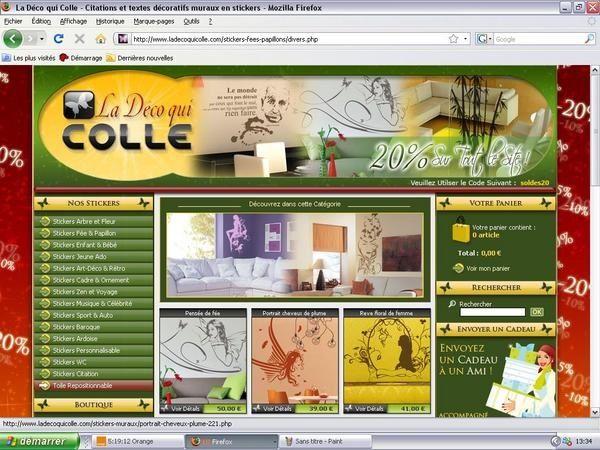This screenshot has height=450, width=600.
Task: Open the Outils menu
Action: (191, 21)
